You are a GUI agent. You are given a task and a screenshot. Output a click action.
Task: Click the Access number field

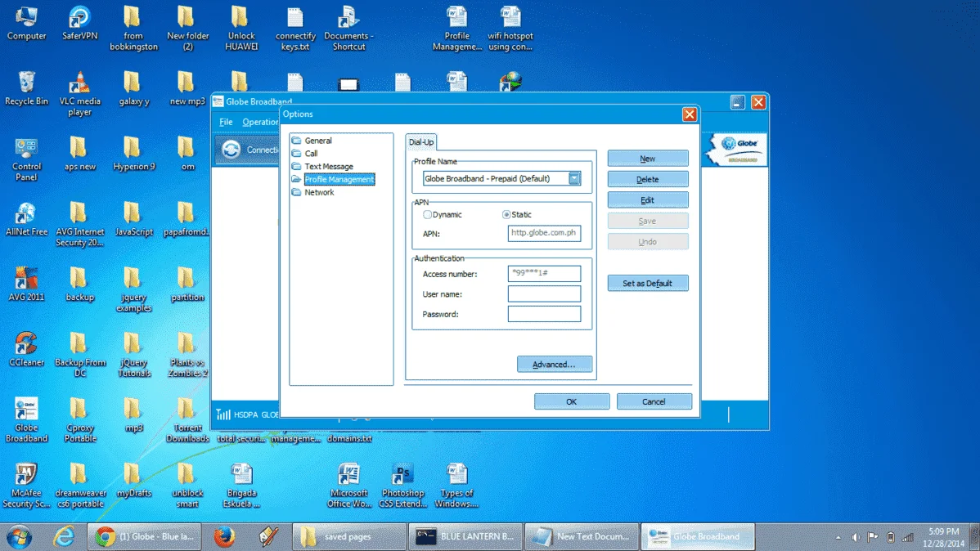pyautogui.click(x=544, y=274)
